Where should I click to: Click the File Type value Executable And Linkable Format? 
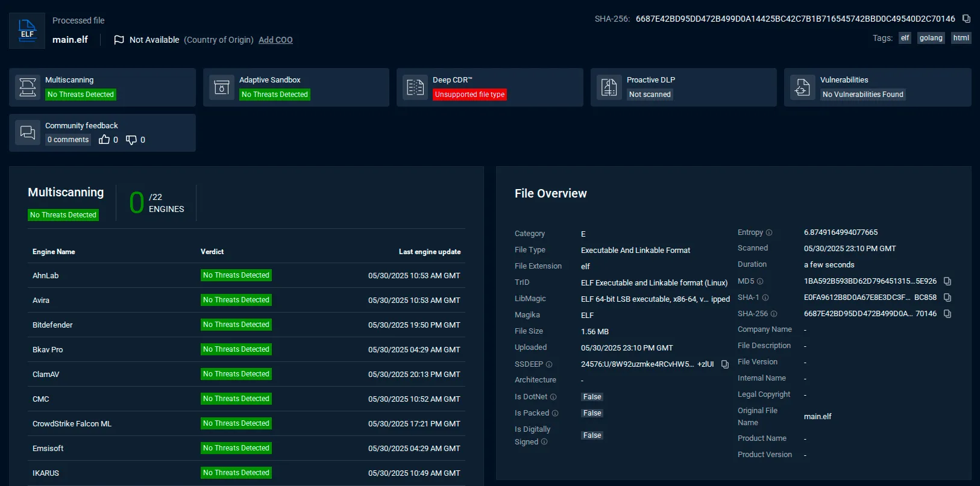[636, 251]
